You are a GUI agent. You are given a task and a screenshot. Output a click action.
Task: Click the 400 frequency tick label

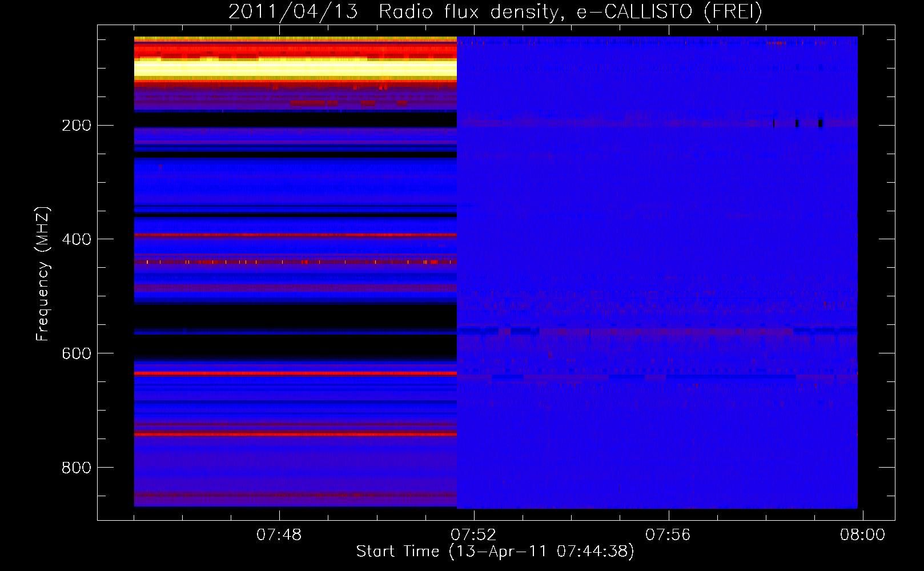click(x=77, y=239)
